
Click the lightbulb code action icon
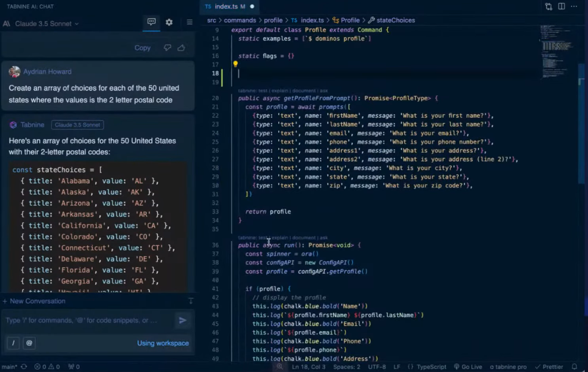tap(236, 64)
